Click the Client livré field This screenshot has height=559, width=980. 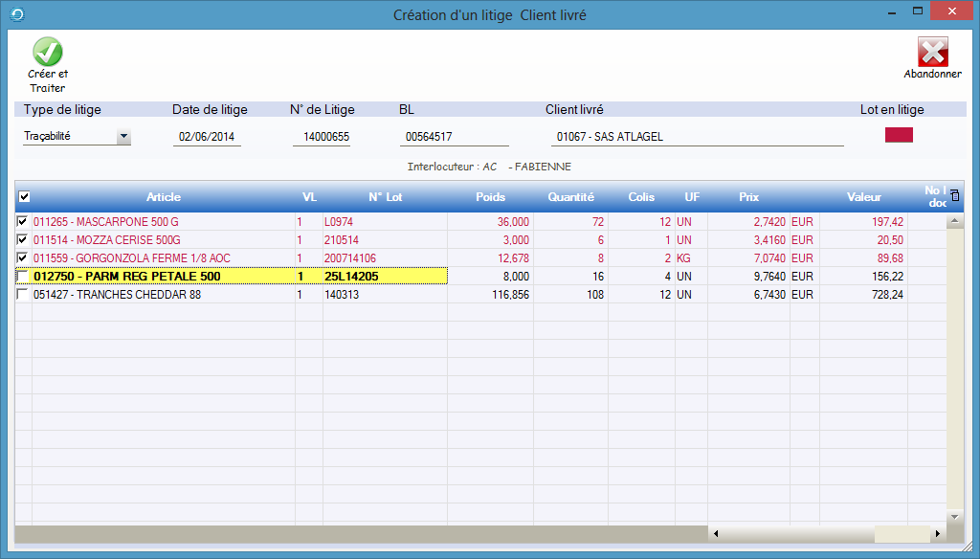(x=697, y=137)
